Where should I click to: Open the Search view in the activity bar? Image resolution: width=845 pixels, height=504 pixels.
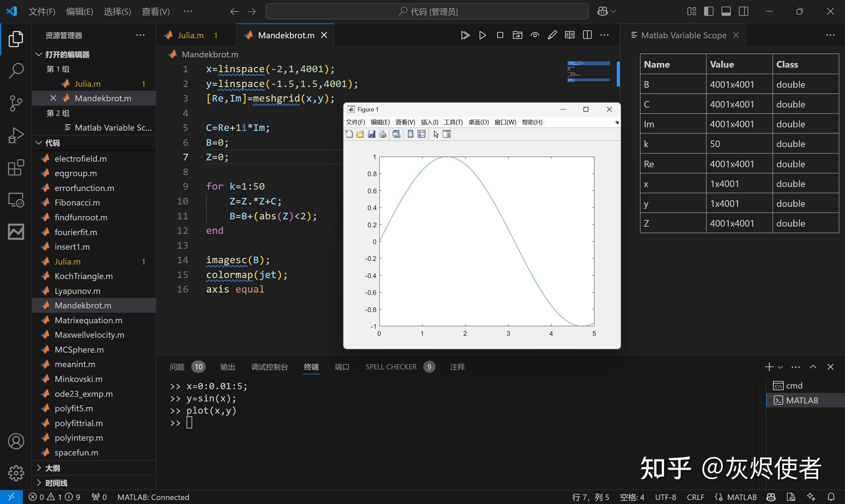click(x=16, y=71)
